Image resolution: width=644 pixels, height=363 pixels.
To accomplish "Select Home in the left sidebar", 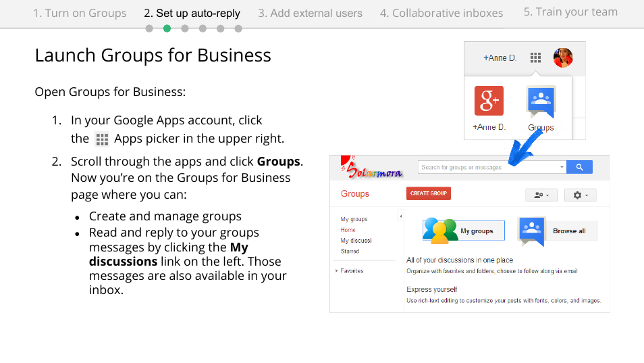I will pos(348,230).
